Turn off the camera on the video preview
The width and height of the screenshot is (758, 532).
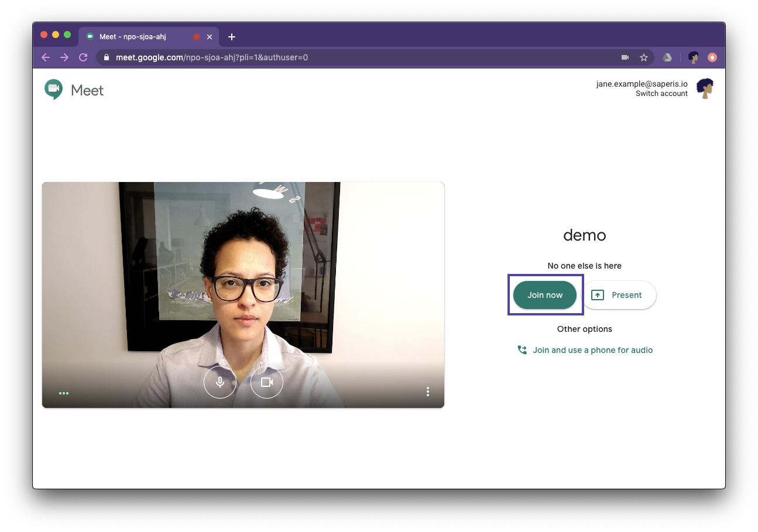click(266, 382)
